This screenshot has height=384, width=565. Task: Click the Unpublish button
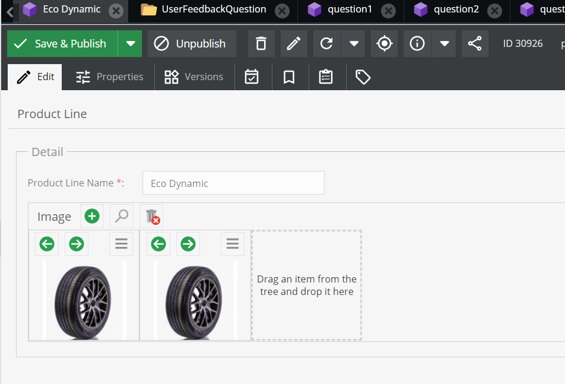[192, 44]
